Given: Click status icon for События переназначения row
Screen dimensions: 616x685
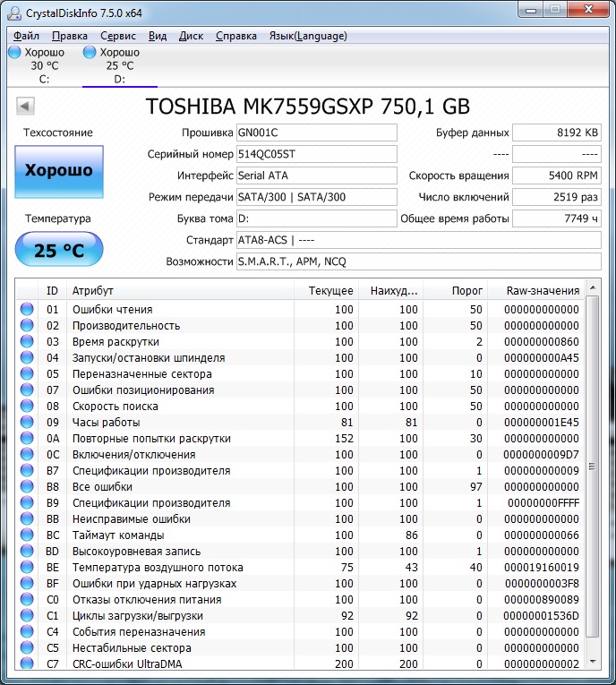Looking at the screenshot, I should [x=27, y=631].
